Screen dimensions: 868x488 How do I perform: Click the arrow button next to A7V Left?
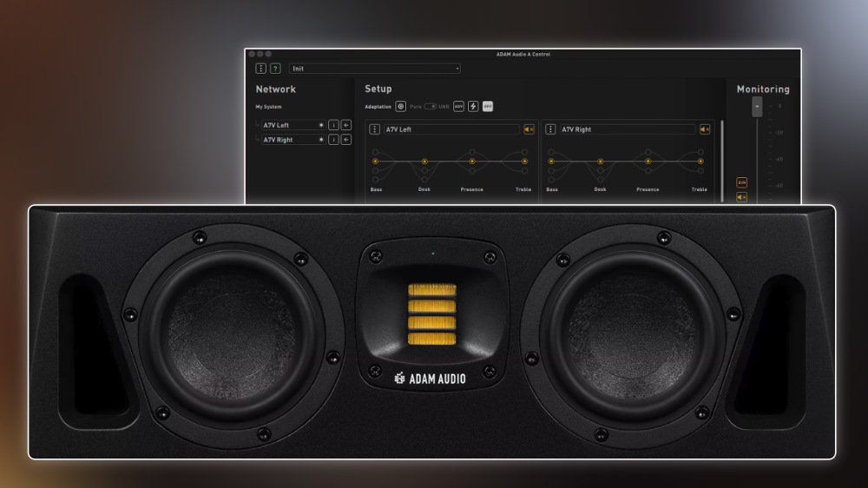tap(346, 125)
